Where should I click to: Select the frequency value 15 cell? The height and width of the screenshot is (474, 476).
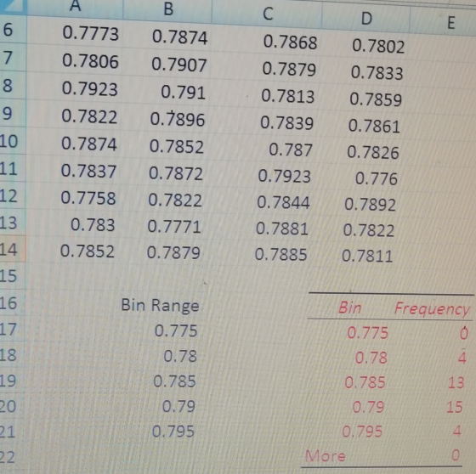[x=454, y=407]
